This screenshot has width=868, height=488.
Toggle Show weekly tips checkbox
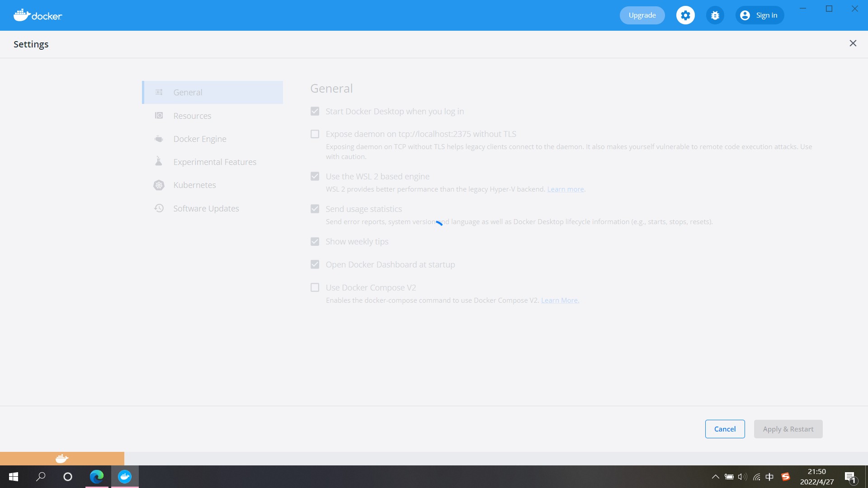315,241
